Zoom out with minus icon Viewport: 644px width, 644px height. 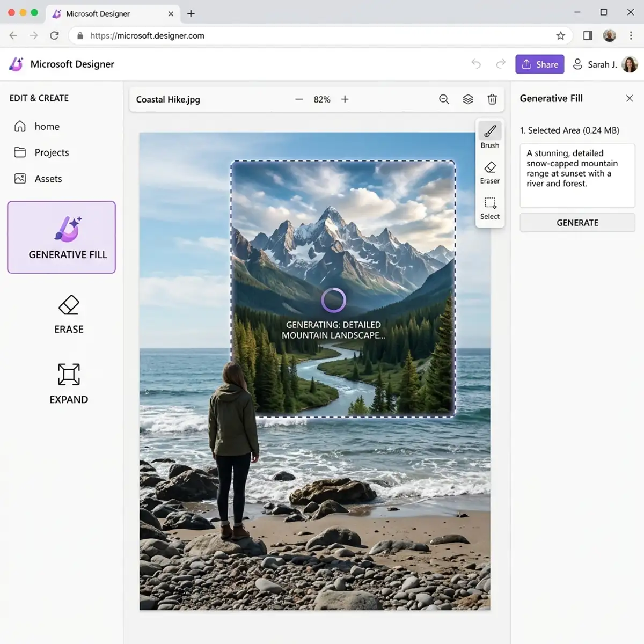pos(299,99)
